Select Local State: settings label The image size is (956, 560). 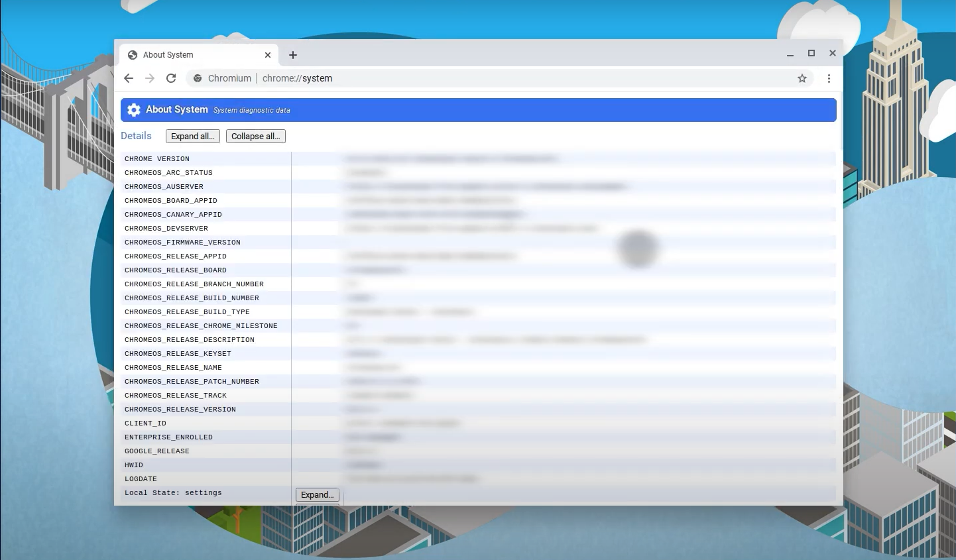point(173,493)
